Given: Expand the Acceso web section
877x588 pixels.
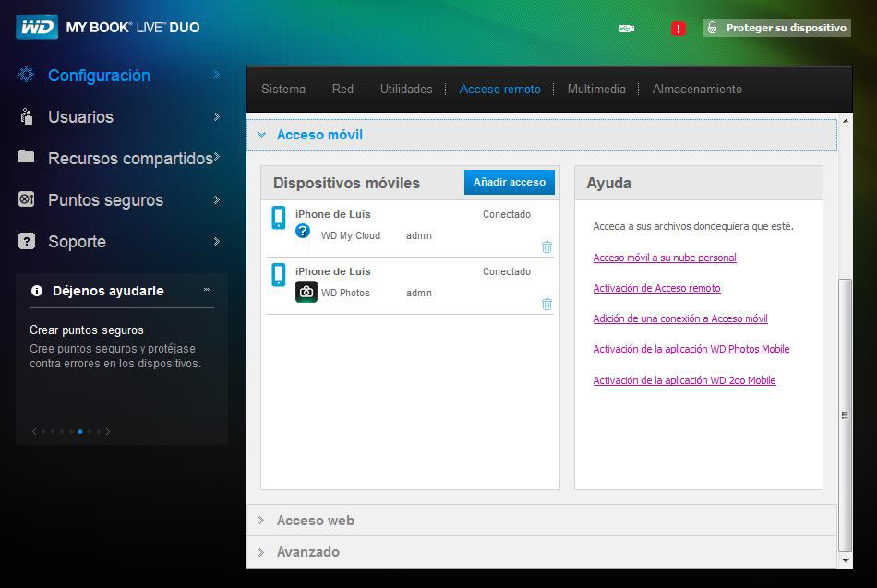Looking at the screenshot, I should tap(315, 521).
